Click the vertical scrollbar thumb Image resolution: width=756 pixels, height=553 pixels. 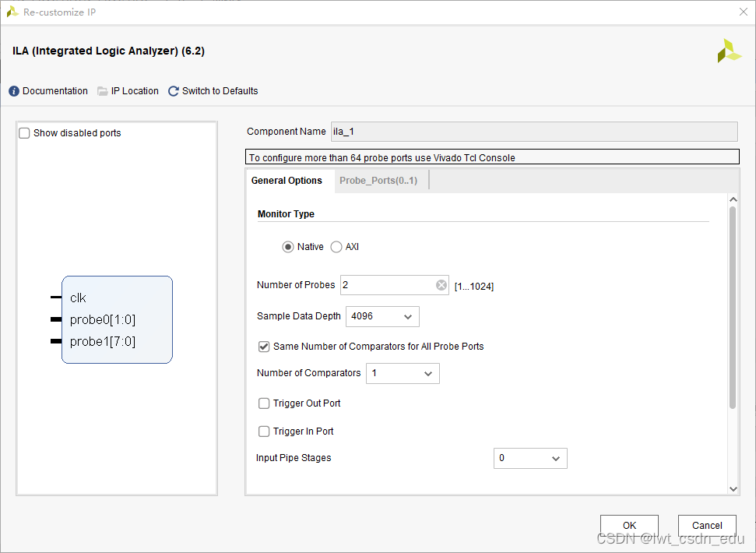733,308
